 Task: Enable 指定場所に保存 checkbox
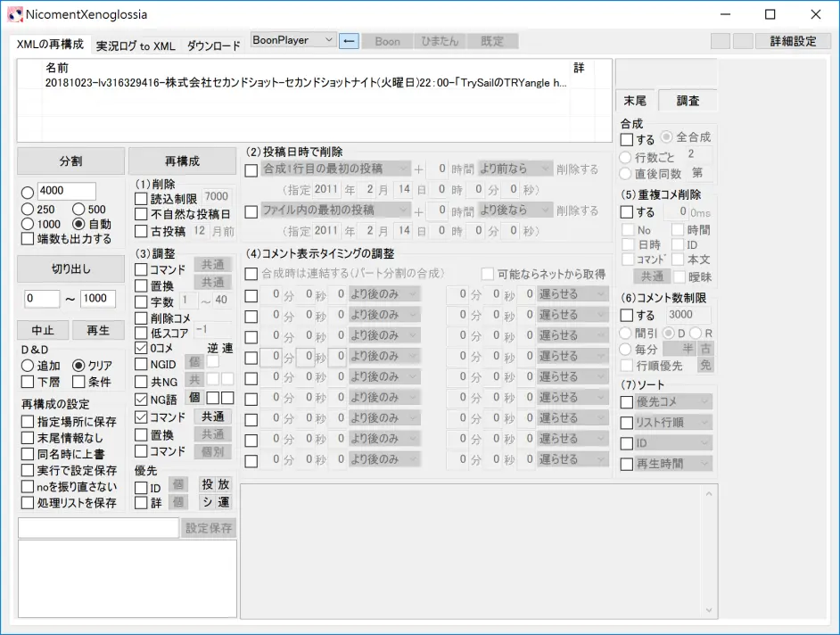[x=28, y=422]
